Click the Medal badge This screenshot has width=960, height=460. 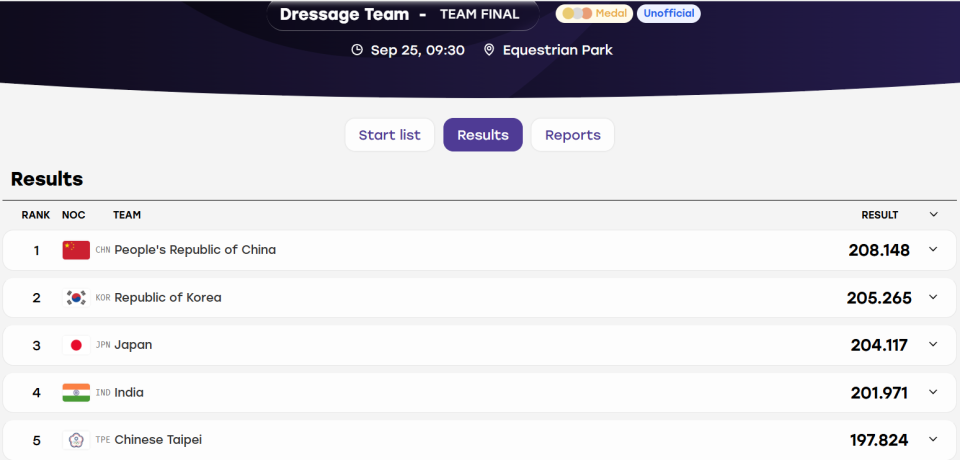tap(594, 13)
